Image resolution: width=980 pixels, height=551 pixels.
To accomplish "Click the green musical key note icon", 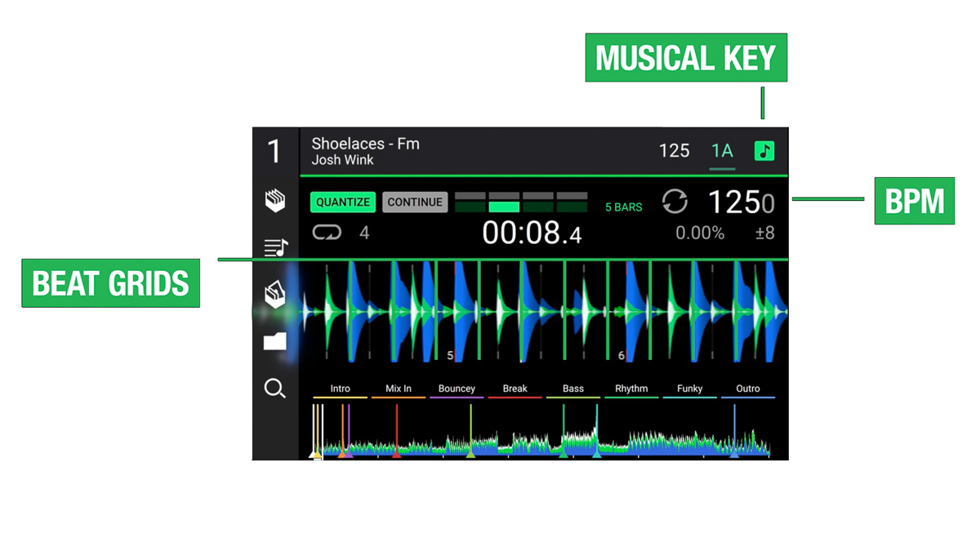I will coord(764,151).
